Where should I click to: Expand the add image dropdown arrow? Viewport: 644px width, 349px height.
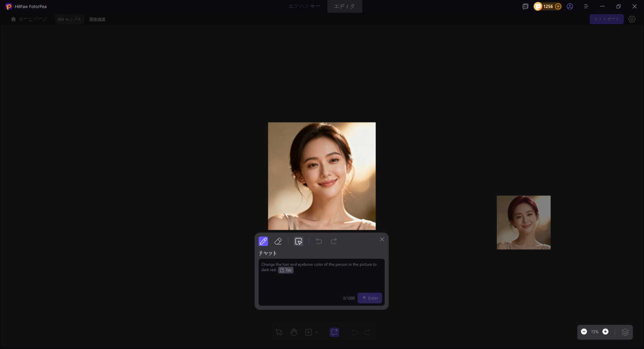[x=317, y=332]
